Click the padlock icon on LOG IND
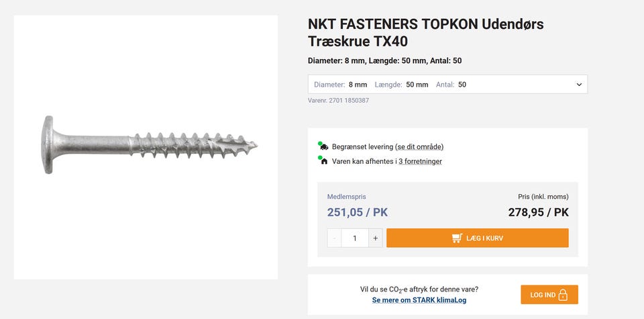This screenshot has width=644, height=319. pos(563,295)
